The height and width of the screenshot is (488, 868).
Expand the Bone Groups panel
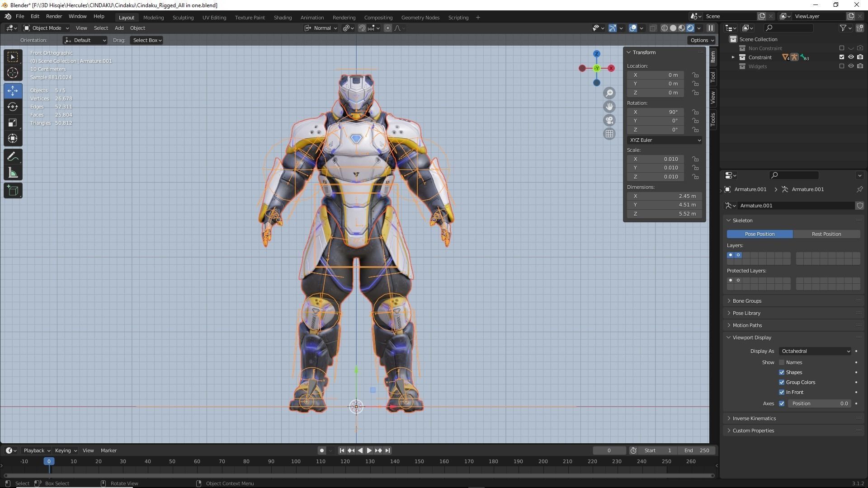tap(747, 301)
